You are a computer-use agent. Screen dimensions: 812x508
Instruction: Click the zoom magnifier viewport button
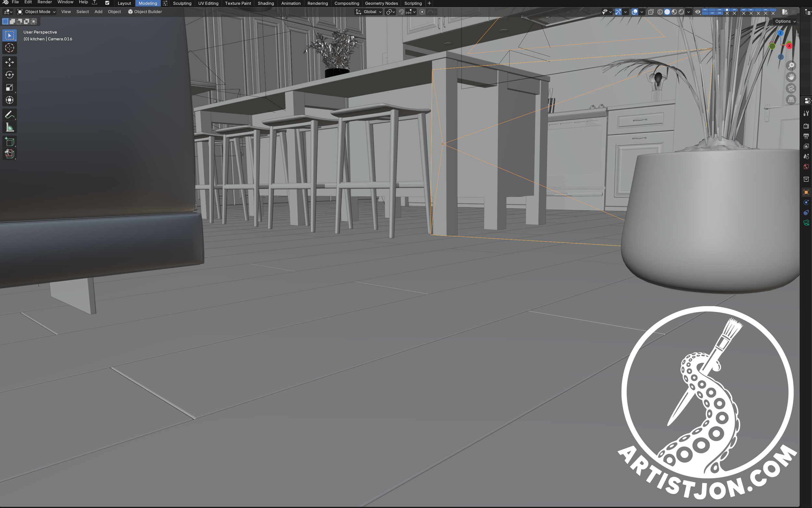coord(791,66)
